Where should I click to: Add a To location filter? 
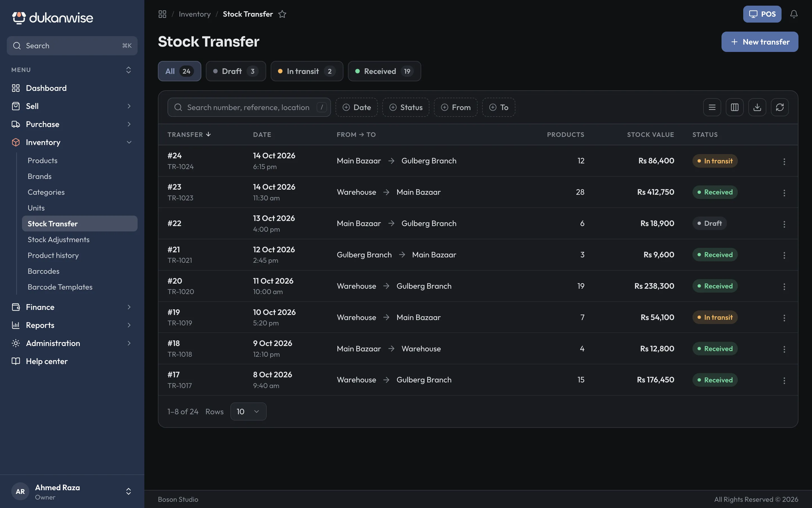click(498, 107)
